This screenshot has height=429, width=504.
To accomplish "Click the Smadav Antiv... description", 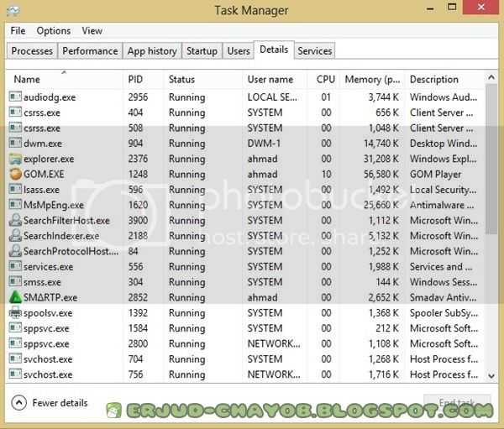I will 443,297.
